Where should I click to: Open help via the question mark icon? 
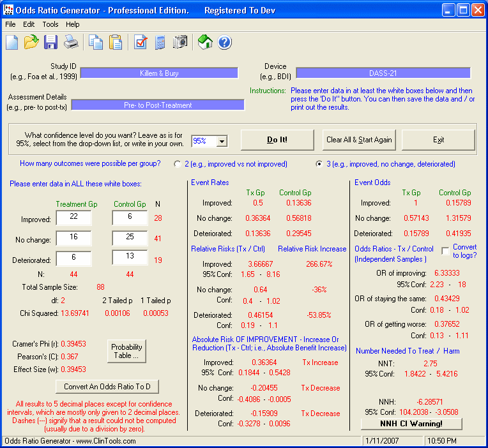(x=224, y=43)
